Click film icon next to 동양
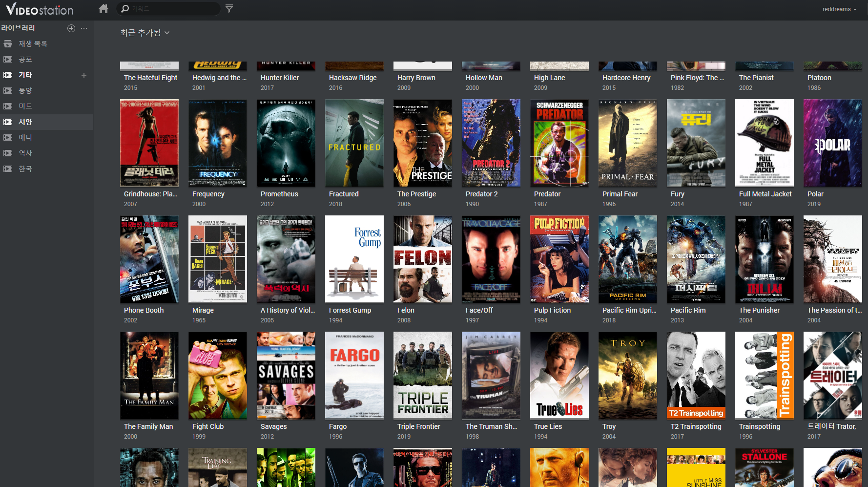Viewport: 868px width, 487px height. [8, 91]
